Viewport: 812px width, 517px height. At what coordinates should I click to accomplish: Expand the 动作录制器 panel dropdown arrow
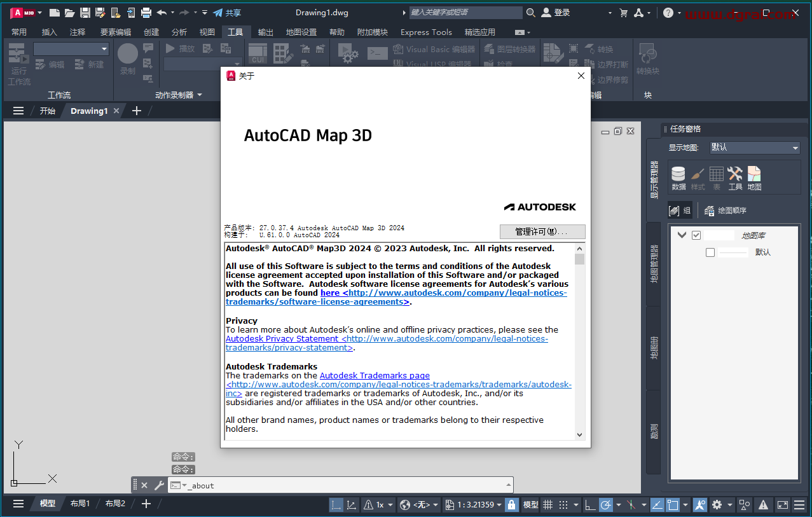pos(200,95)
